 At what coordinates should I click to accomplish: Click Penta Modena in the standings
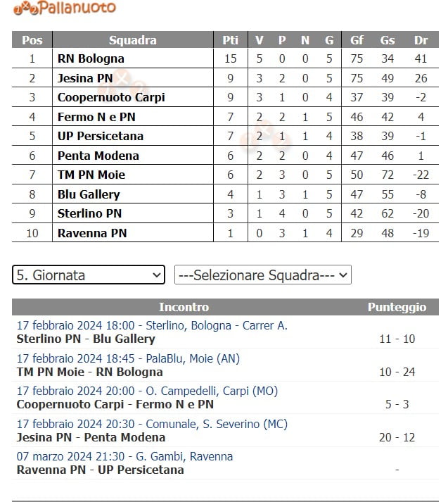pyautogui.click(x=98, y=156)
